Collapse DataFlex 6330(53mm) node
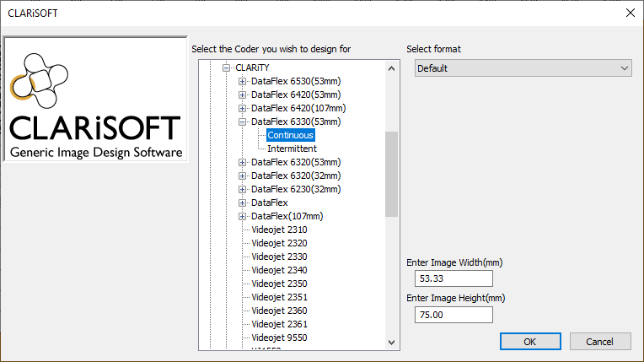 pos(243,122)
